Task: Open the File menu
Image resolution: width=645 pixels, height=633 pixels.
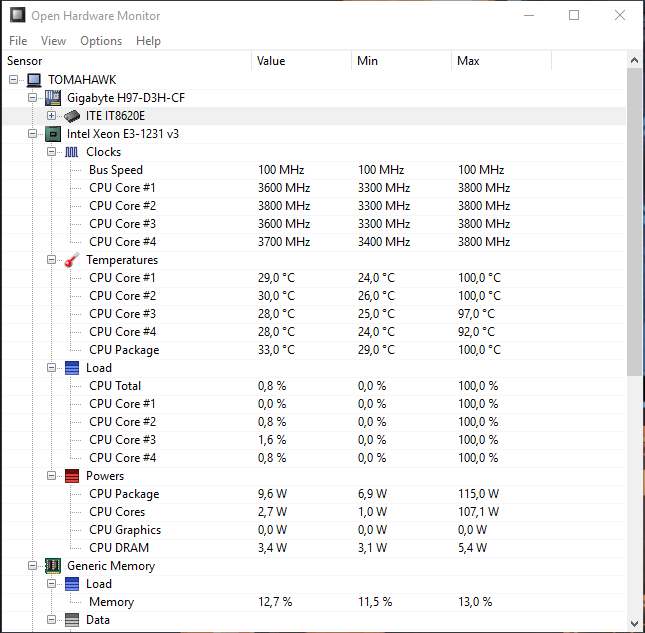Action: 18,41
